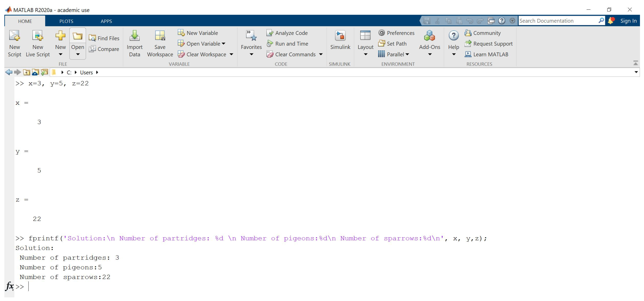The height and width of the screenshot is (301, 644).
Task: Click the Analyze Code icon
Action: point(270,33)
